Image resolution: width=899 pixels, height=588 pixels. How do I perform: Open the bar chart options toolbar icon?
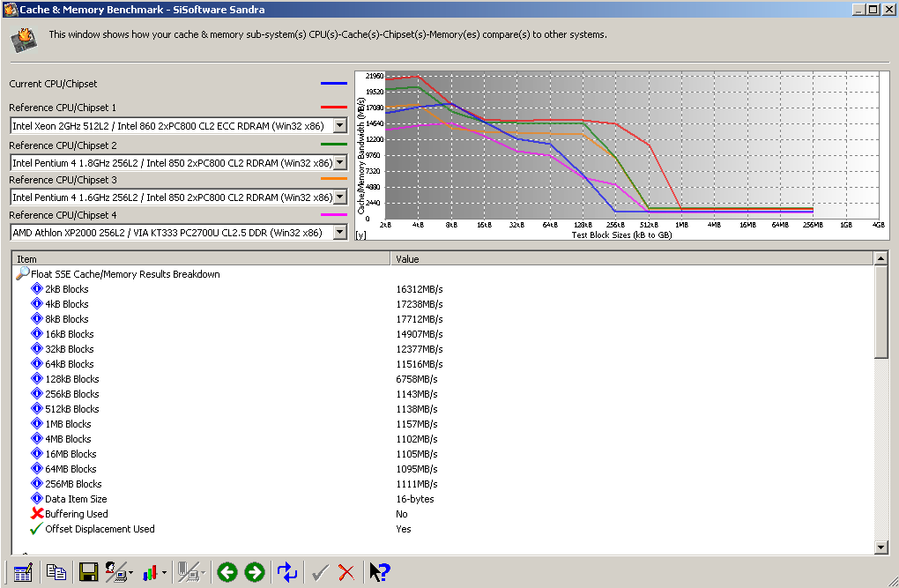pos(150,572)
